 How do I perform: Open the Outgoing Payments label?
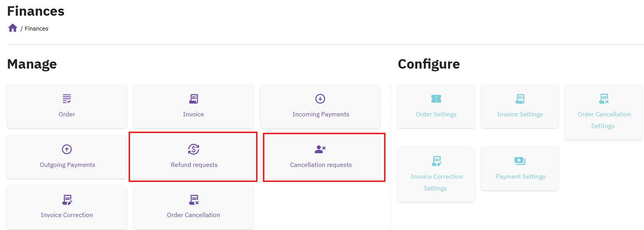(67, 165)
